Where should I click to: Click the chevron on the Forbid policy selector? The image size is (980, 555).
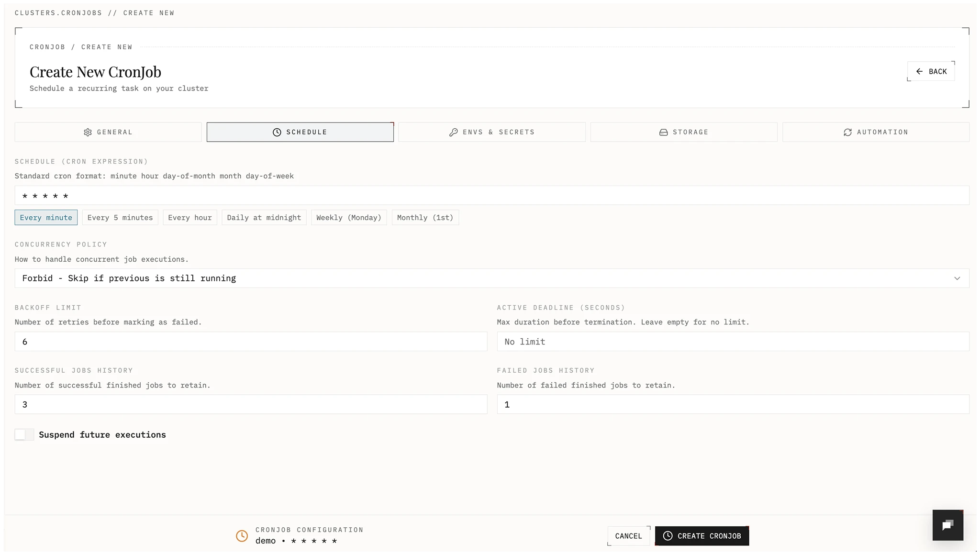(x=957, y=278)
